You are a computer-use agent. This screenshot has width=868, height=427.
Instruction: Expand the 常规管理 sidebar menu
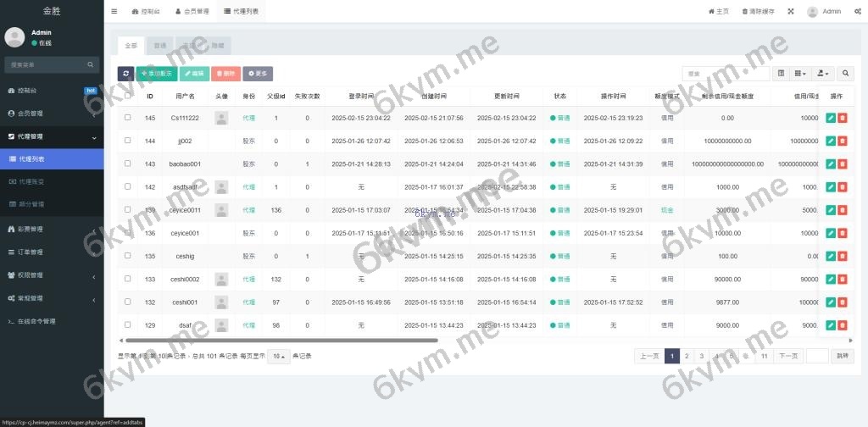(x=52, y=298)
